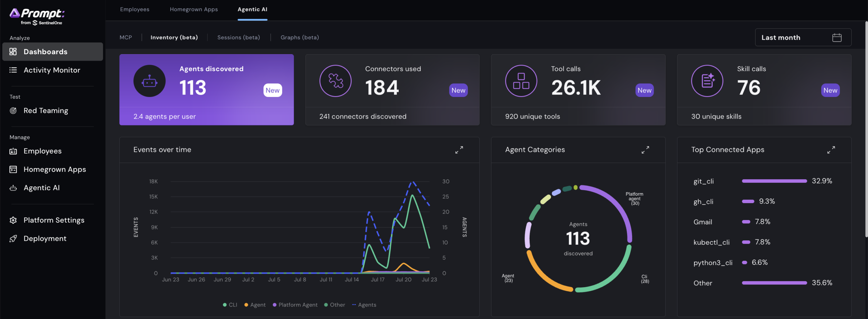Expand the Top Connected Apps panel
Viewport: 868px width, 319px height.
[831, 150]
